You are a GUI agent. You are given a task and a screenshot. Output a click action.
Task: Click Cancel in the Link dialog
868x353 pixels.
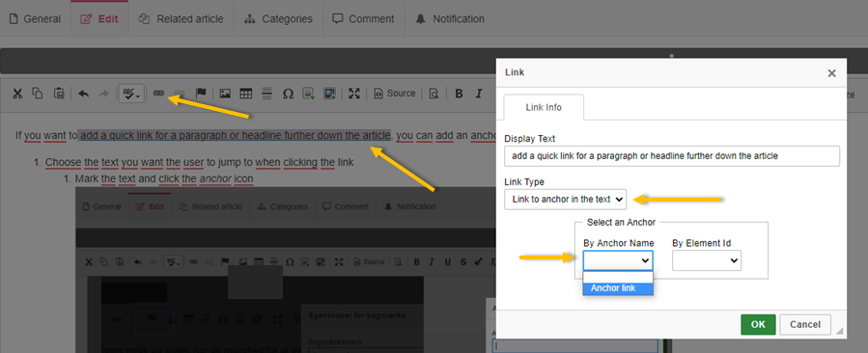805,325
